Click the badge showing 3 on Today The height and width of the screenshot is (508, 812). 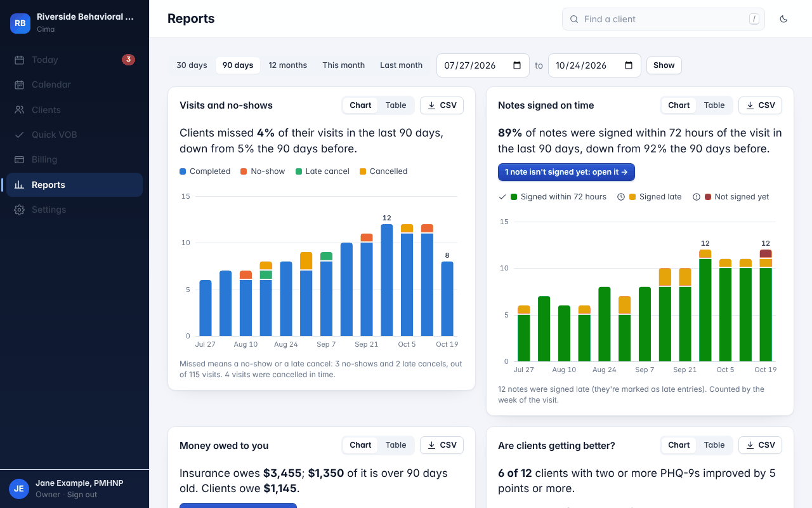(x=128, y=60)
